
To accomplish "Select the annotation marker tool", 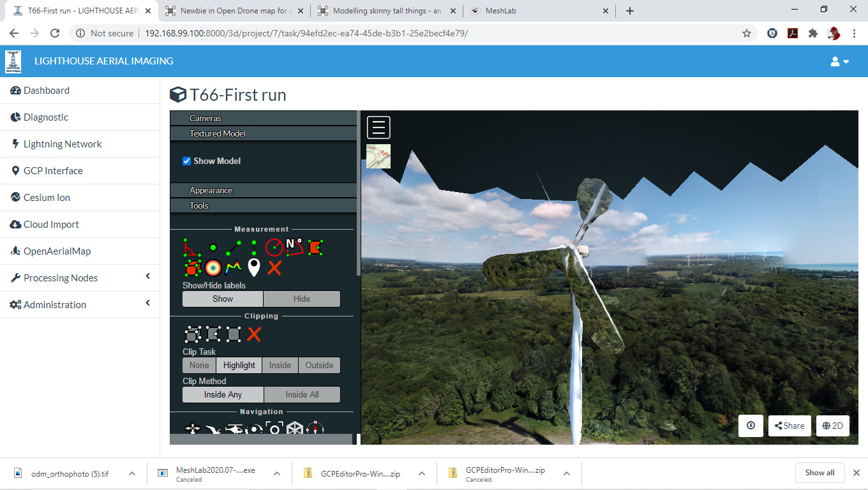I will [254, 268].
